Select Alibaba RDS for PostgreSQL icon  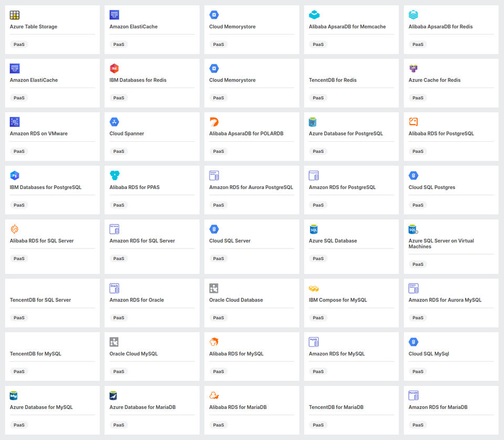413,121
